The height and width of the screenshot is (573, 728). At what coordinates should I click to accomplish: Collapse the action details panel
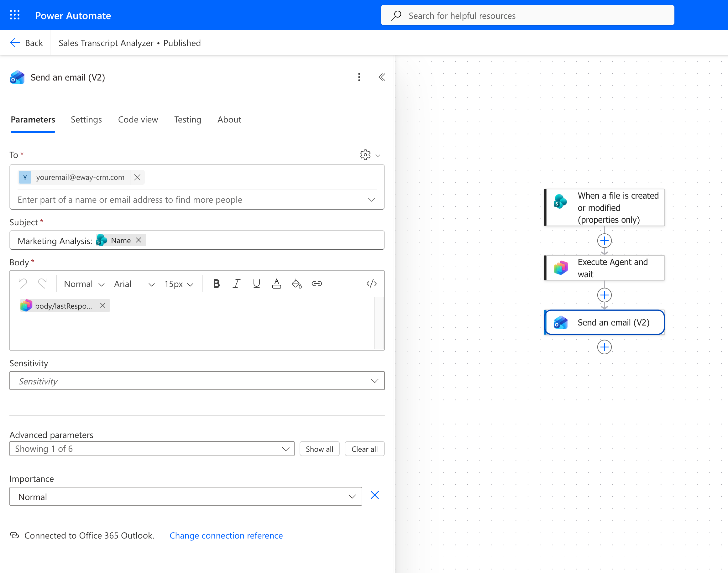pos(382,77)
